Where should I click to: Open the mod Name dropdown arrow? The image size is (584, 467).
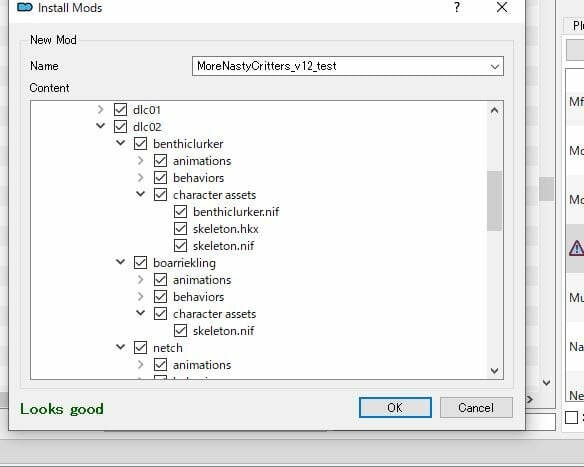tap(495, 67)
